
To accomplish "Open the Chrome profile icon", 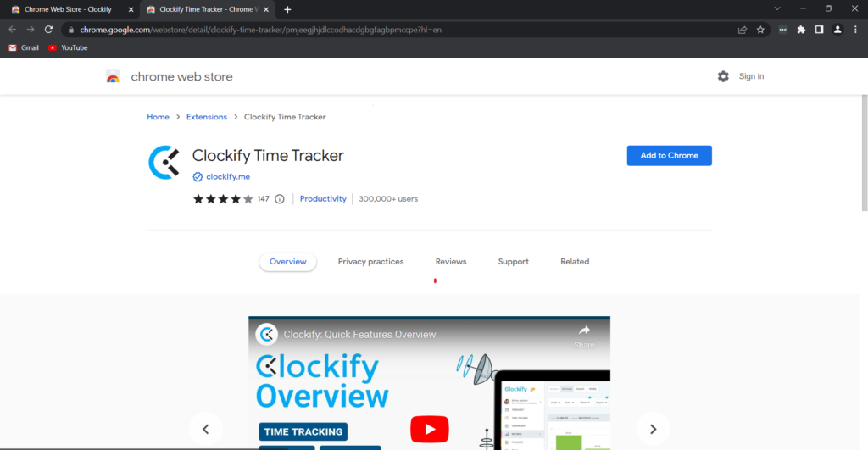I will [837, 30].
